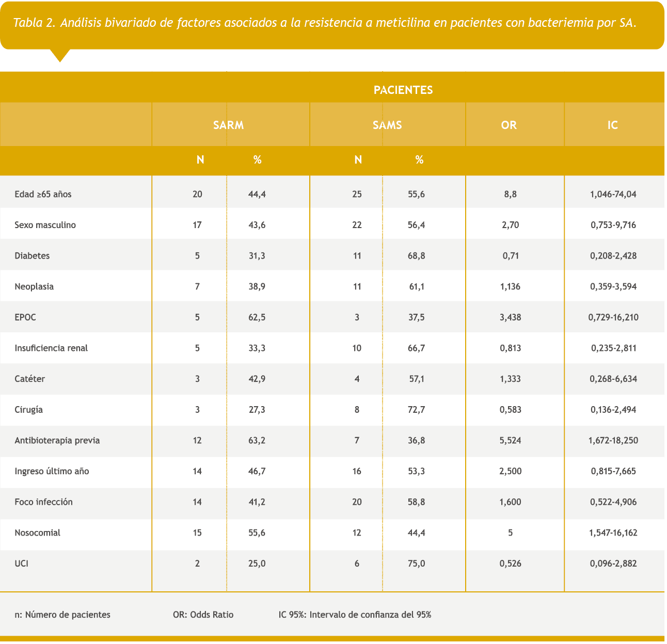Viewport: 667px width, 644px height.
Task: Click the 'Antibioterapia previa' row label
Action: 57,441
